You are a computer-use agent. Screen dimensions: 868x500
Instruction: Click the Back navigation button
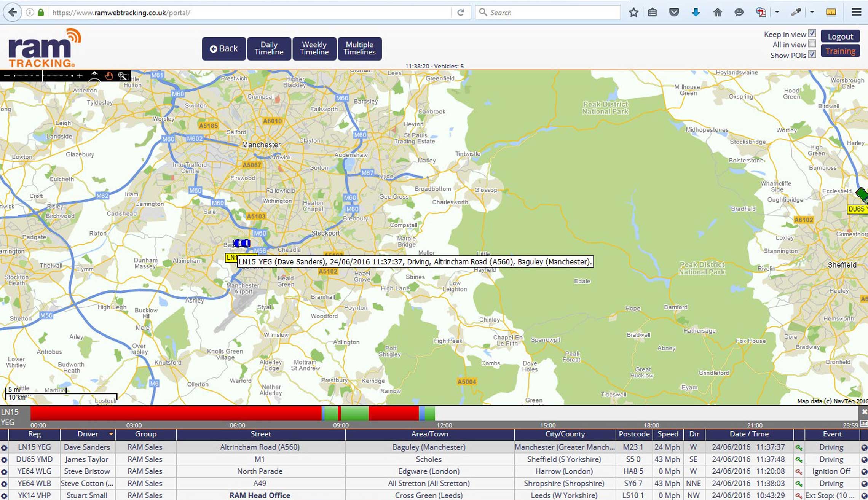point(223,48)
